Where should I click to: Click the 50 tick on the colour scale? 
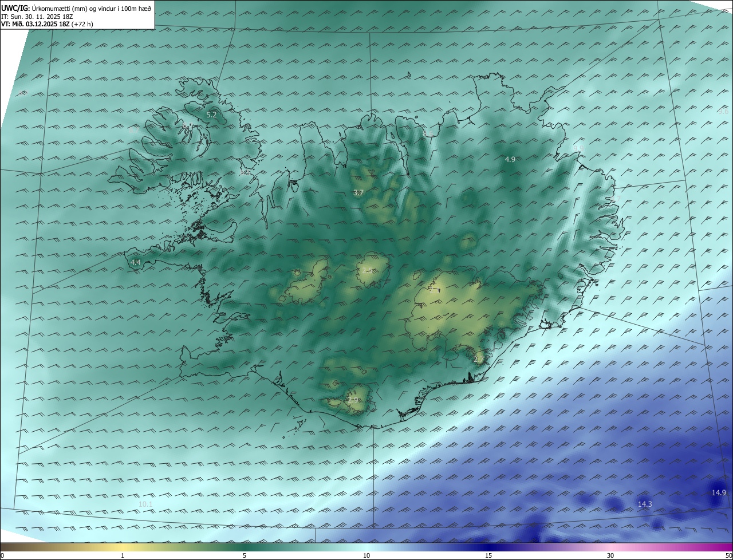coord(728,555)
